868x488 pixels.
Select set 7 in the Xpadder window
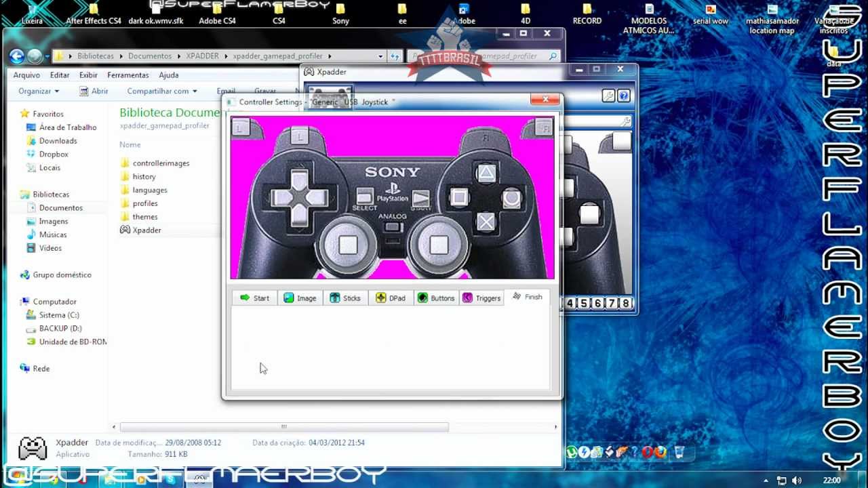click(612, 304)
